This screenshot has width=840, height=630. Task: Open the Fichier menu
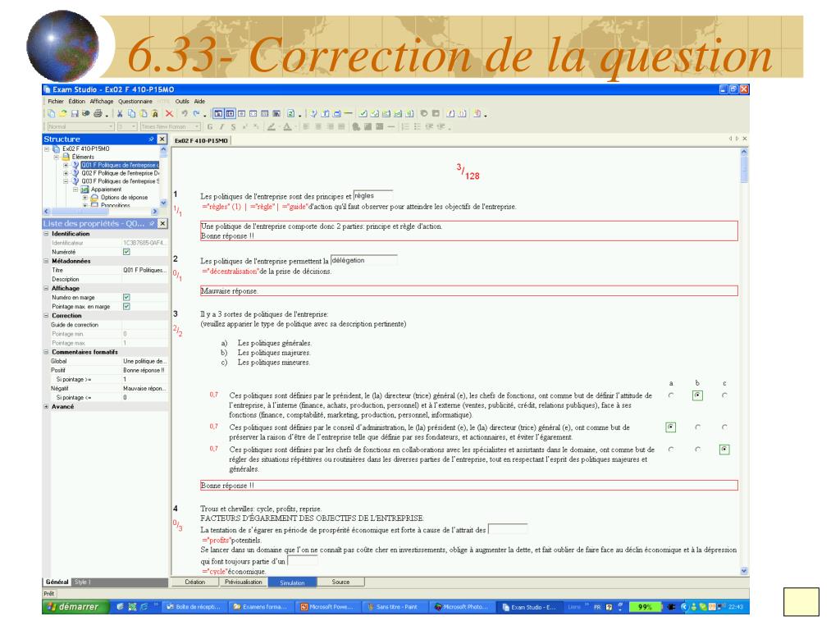click(x=56, y=101)
